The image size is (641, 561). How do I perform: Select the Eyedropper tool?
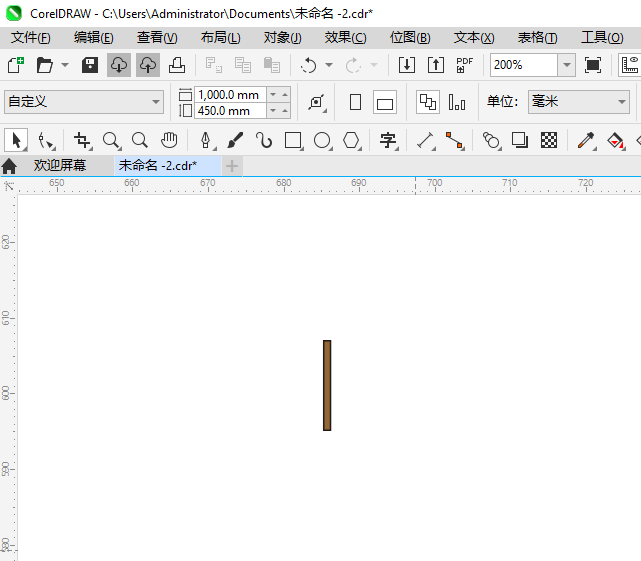click(x=586, y=141)
